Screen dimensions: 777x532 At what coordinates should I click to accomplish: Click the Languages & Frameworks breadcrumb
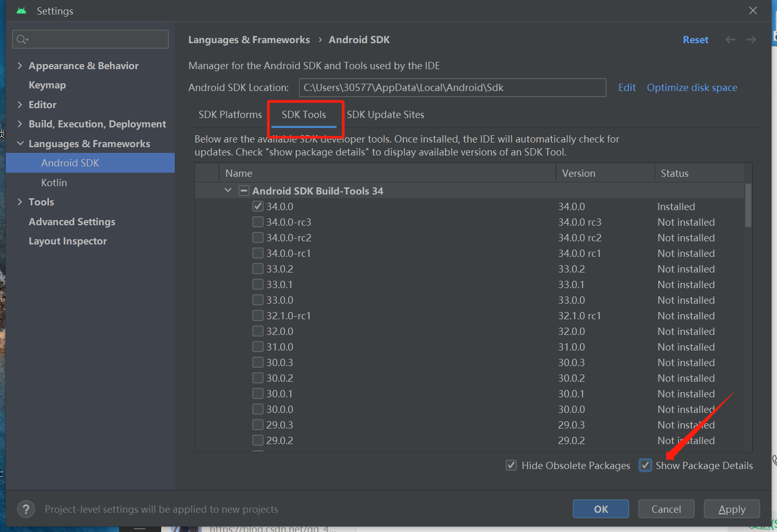coord(249,40)
